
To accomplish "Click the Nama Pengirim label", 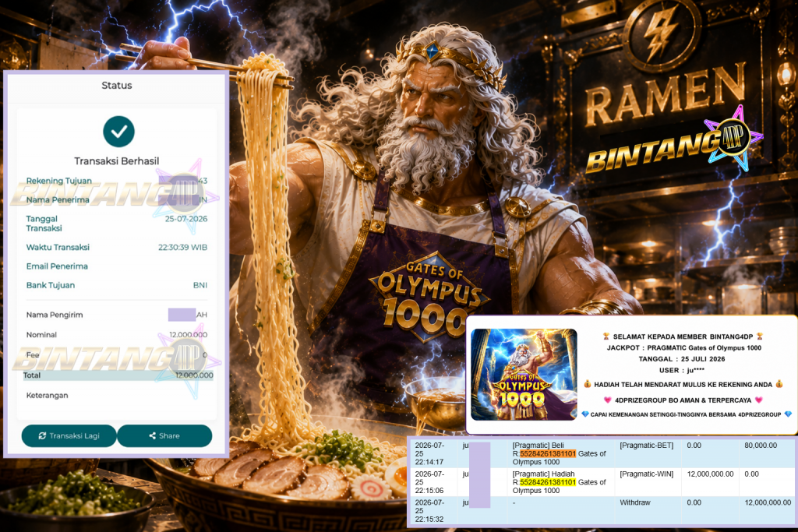I will click(x=55, y=315).
